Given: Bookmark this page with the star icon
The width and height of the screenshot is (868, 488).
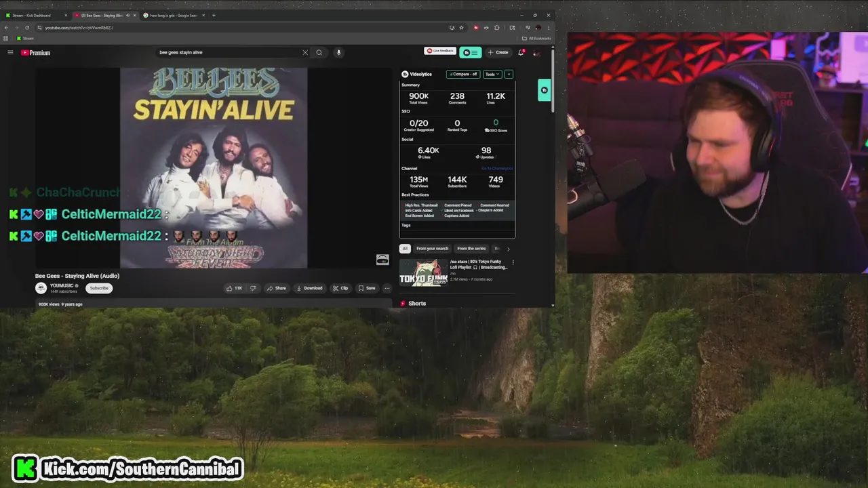Looking at the screenshot, I should (x=461, y=28).
